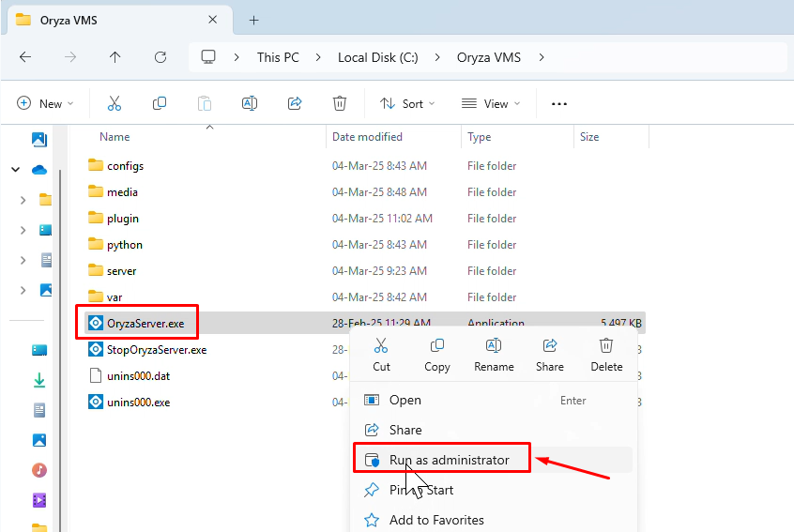Choose Run as administrator
The image size is (794, 532).
(494, 460)
